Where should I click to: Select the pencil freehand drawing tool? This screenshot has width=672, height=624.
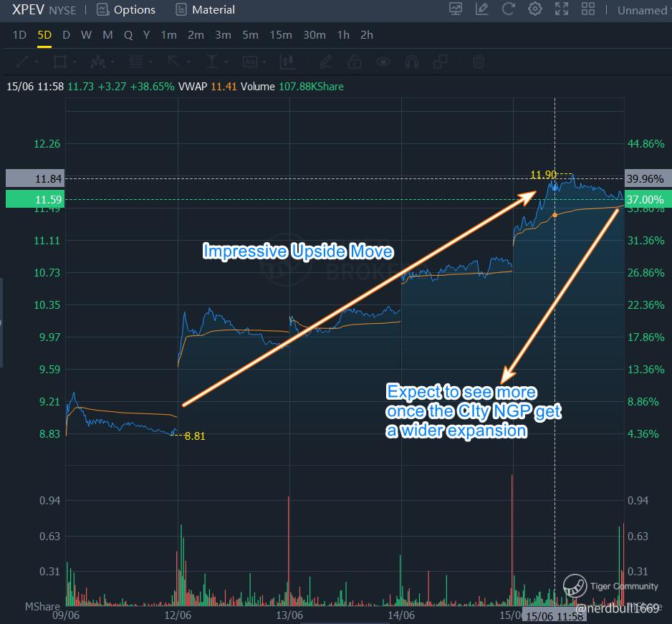click(x=326, y=62)
